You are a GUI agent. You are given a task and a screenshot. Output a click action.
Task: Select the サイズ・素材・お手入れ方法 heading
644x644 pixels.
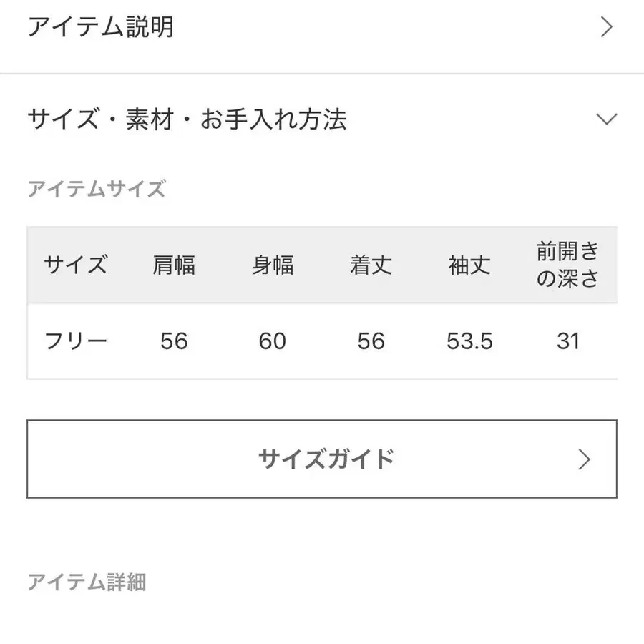coord(187,119)
